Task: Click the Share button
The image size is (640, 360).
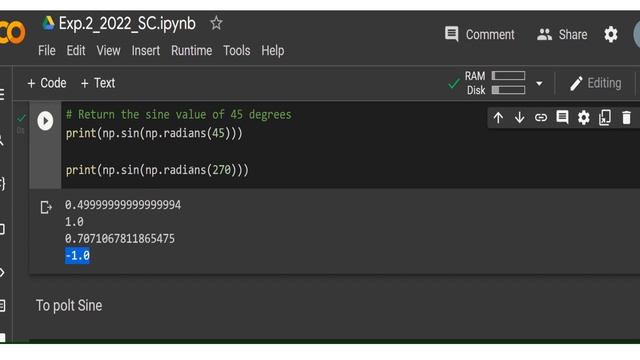Action: click(x=562, y=34)
